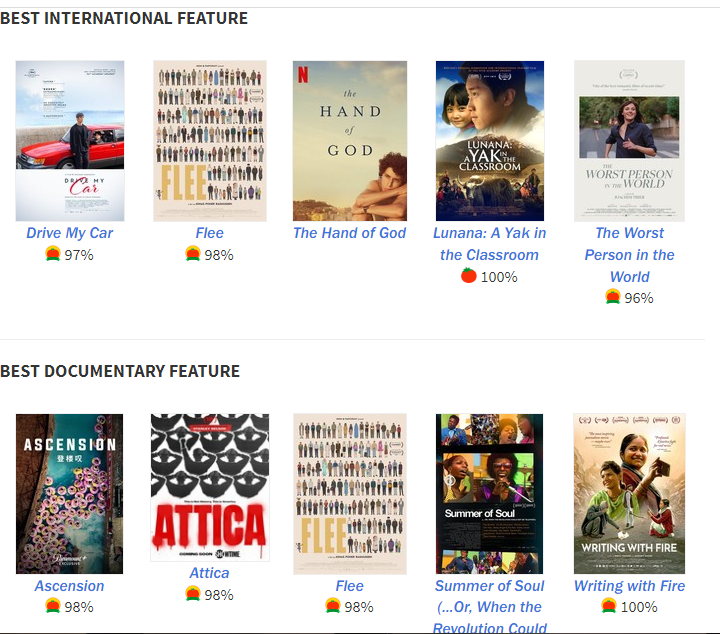Image resolution: width=720 pixels, height=634 pixels.
Task: Follow The Worst Person in the World link
Action: [x=630, y=255]
